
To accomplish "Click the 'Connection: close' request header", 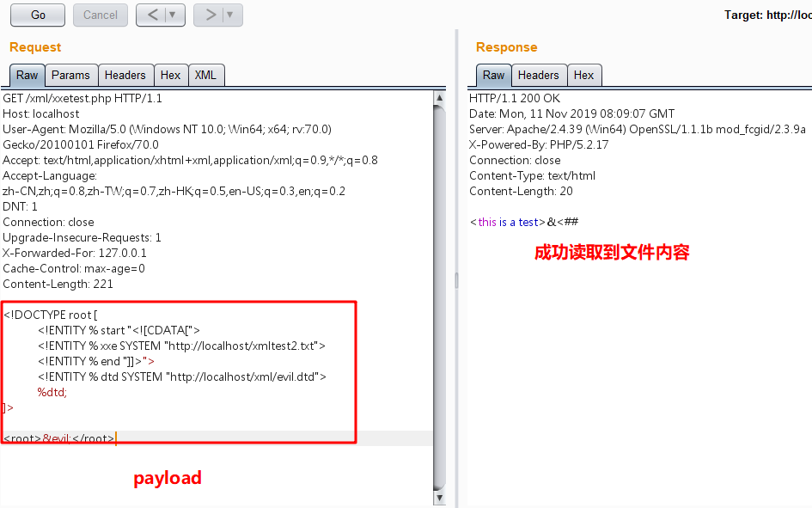I will (49, 222).
